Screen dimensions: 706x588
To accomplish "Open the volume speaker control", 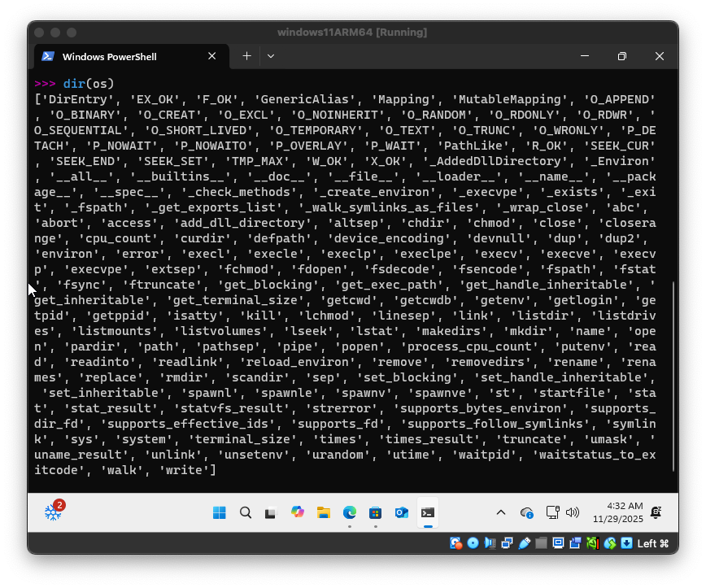I will click(x=572, y=512).
